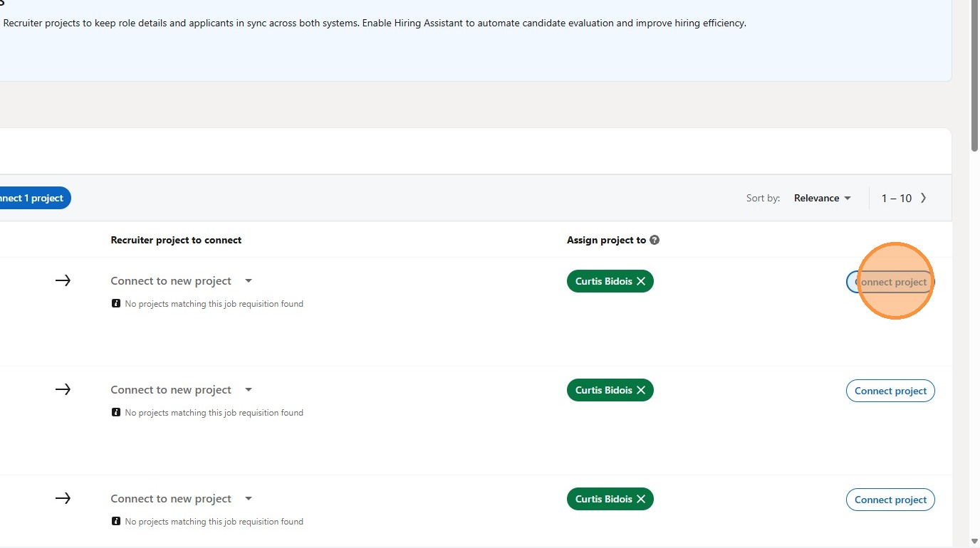Click the info icon under first row's dropdown

point(116,303)
